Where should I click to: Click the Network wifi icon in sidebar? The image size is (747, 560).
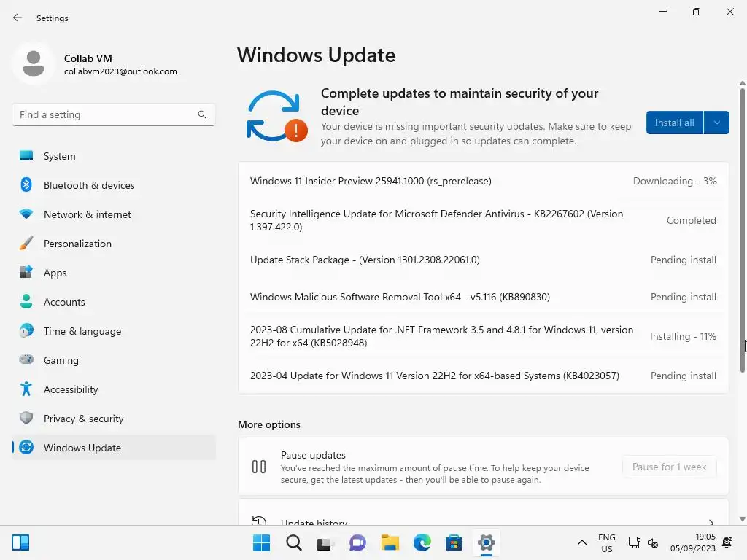point(26,214)
